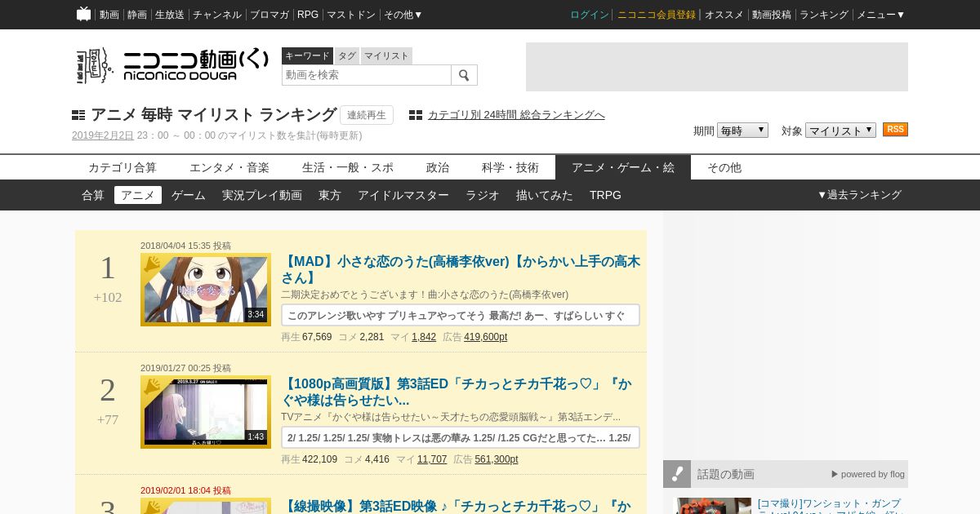This screenshot has width=980, height=514.
Task: Open the カテゴリ合算 category tab
Action: click(122, 167)
